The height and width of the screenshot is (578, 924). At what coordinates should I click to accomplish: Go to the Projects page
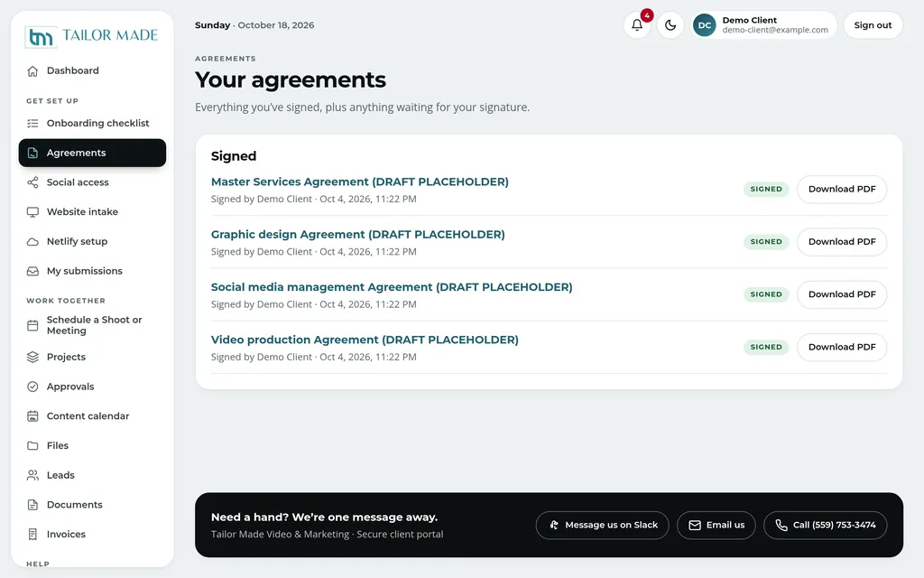pyautogui.click(x=92, y=357)
